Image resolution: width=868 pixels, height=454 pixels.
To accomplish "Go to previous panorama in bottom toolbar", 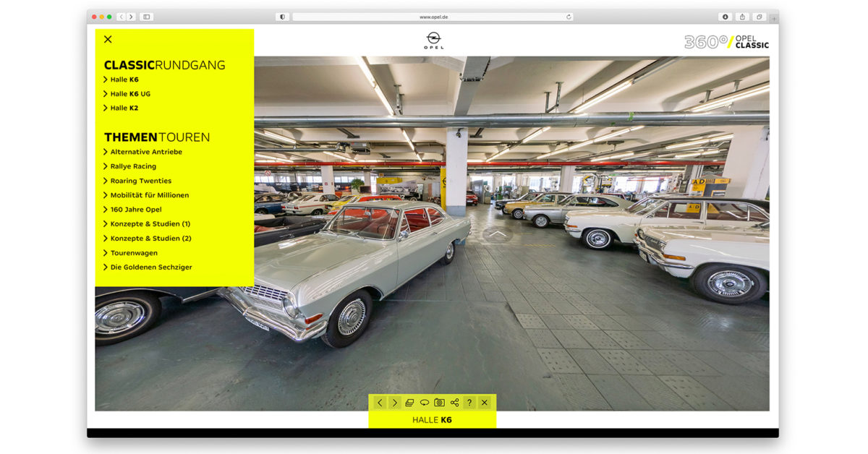I will pyautogui.click(x=380, y=403).
